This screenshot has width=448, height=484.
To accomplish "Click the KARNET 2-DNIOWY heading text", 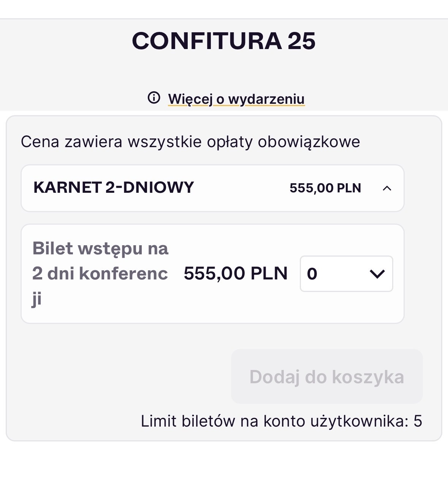I will (114, 188).
